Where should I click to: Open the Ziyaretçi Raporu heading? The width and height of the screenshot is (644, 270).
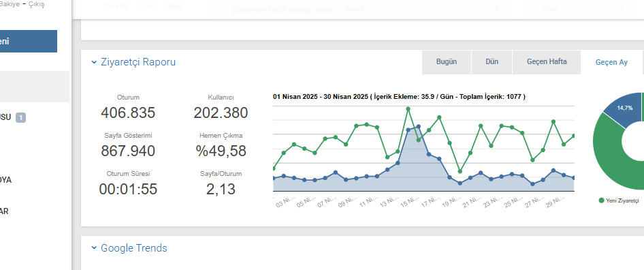pyautogui.click(x=138, y=62)
